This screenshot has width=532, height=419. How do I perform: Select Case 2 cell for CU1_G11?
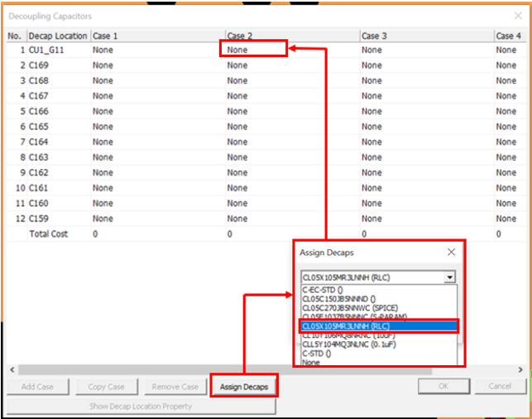click(253, 50)
